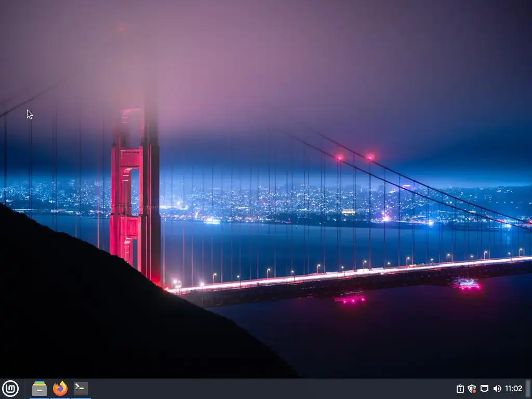
Task: Launch the Files manager from the panel
Action: [39, 389]
